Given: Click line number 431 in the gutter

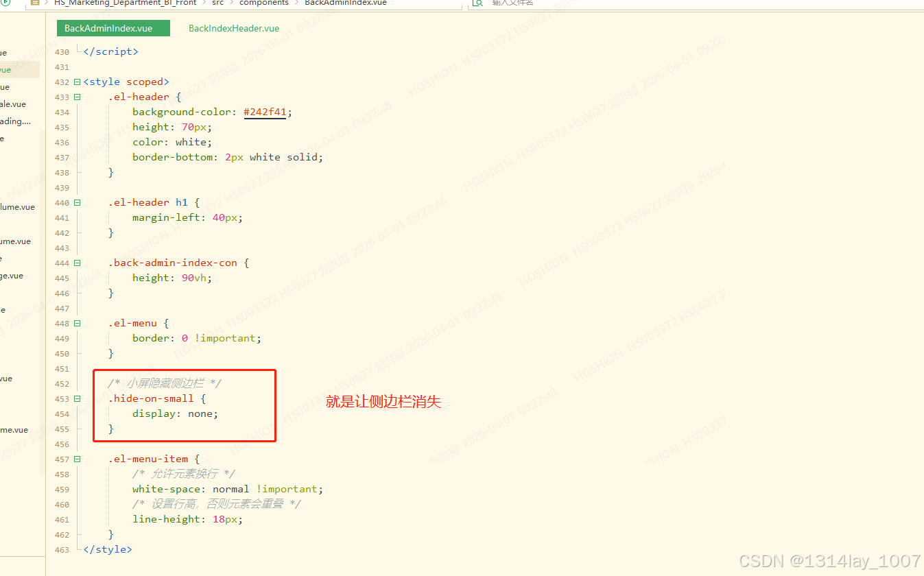Looking at the screenshot, I should coord(62,67).
